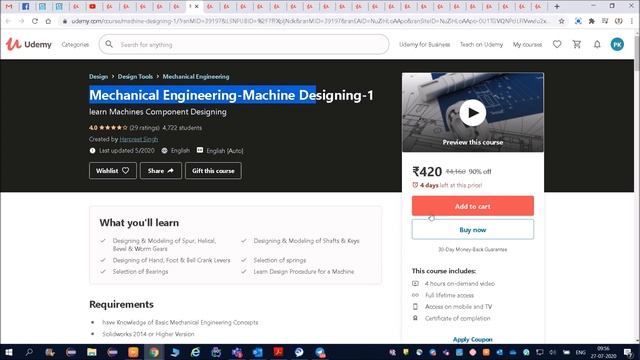Image resolution: width=640 pixels, height=360 pixels.
Task: Open File Explorer from taskbar
Action: click(x=92, y=352)
